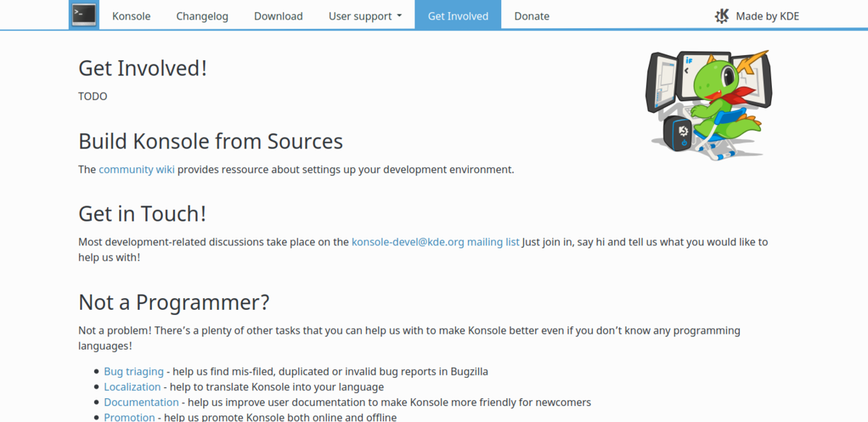The image size is (868, 422).
Task: Click the Made by KDE text
Action: coord(767,16)
